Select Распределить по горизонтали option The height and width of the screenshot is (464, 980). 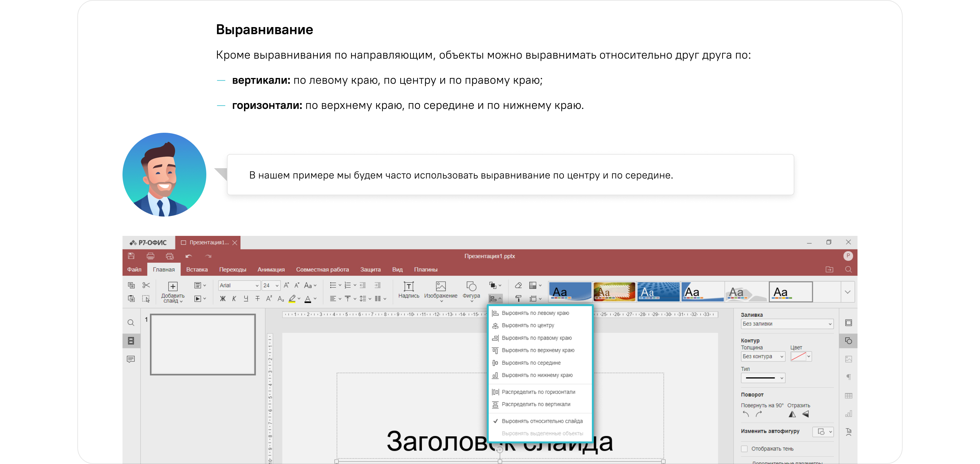tap(538, 392)
